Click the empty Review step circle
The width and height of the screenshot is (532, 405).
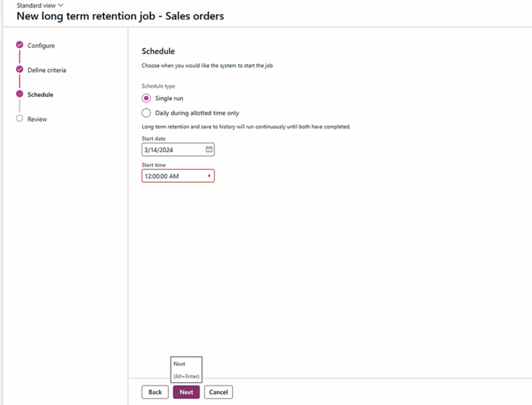pos(20,118)
